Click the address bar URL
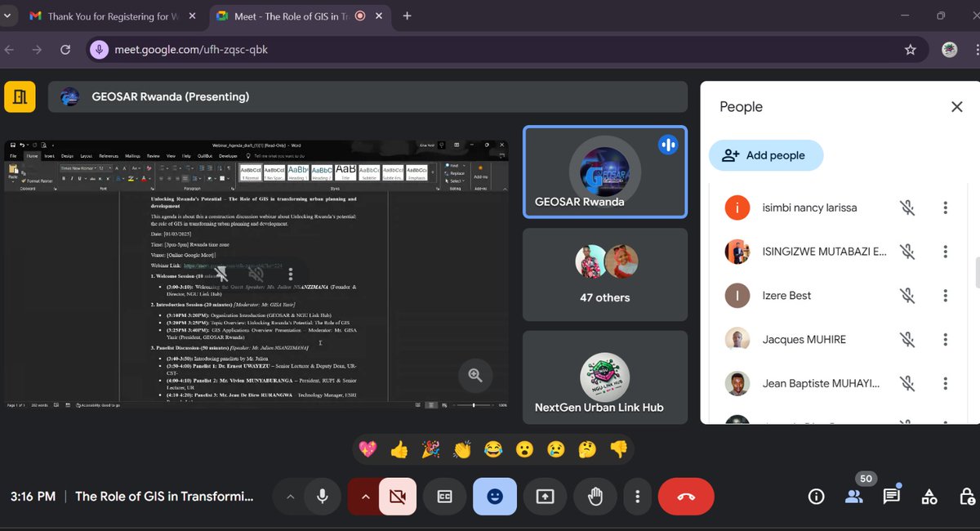The width and height of the screenshot is (980, 531). click(191, 50)
